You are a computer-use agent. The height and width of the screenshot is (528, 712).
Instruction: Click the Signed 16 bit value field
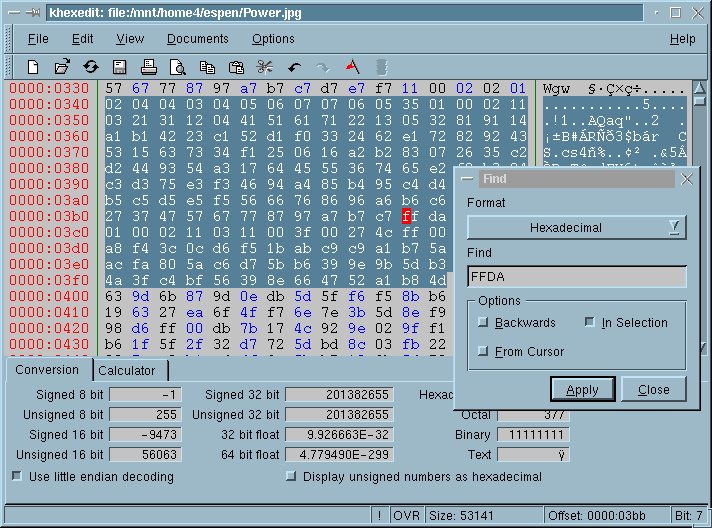pos(145,434)
